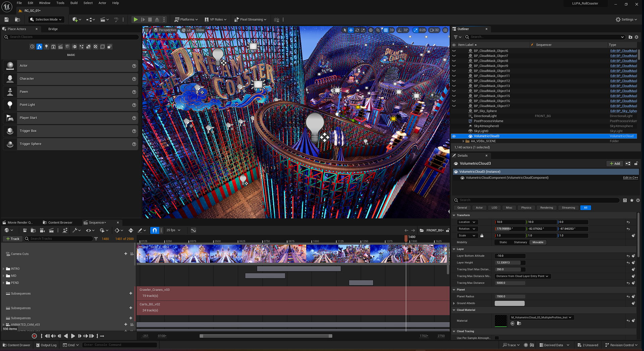Open Tracing Max Distance Mode dropdown
Viewport: 644px width, 351px height.
[522, 276]
